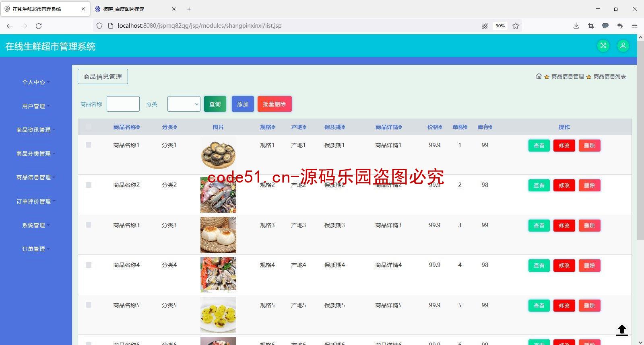
Task: Sort by 价格 column header
Action: pos(435,127)
